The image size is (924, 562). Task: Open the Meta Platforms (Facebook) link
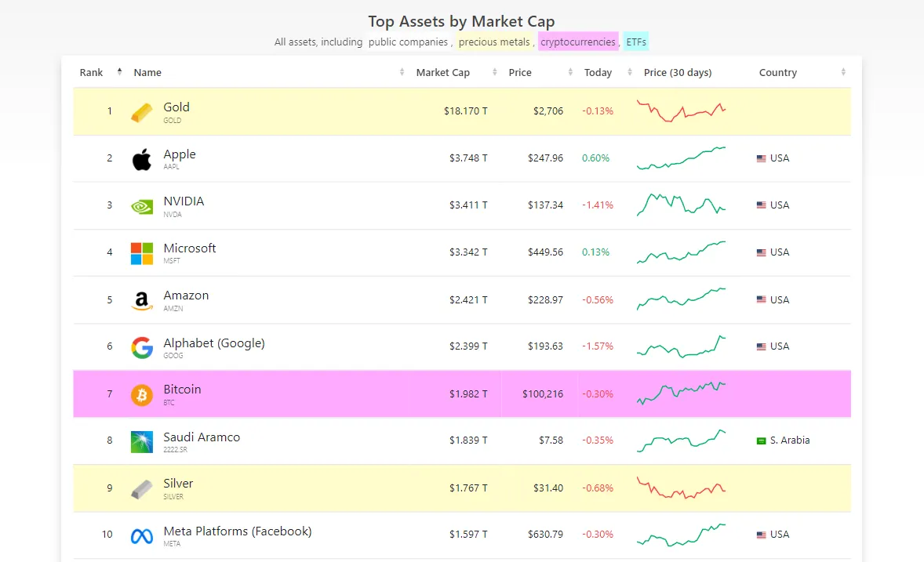[x=237, y=531]
